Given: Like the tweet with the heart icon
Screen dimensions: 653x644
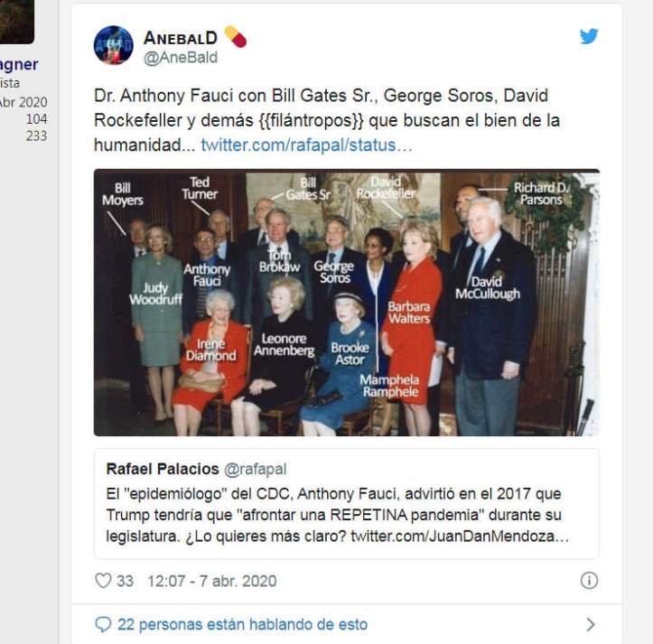Looking at the screenshot, I should pos(103,580).
